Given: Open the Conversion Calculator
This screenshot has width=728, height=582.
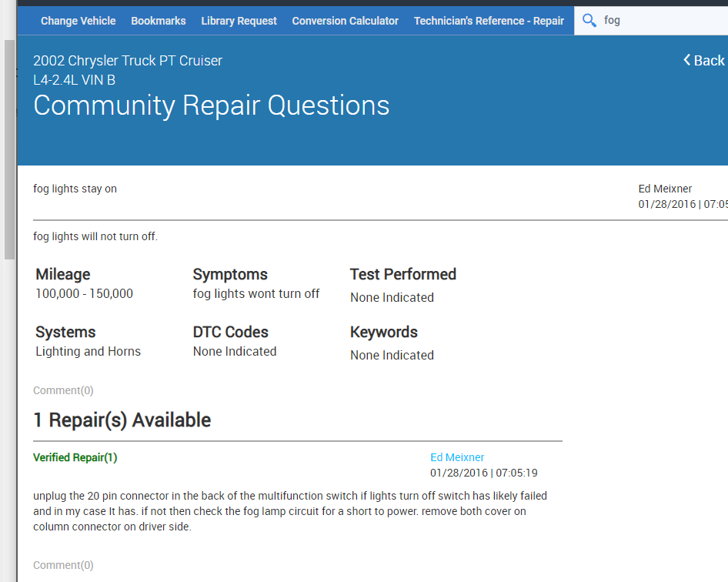Looking at the screenshot, I should click(345, 21).
